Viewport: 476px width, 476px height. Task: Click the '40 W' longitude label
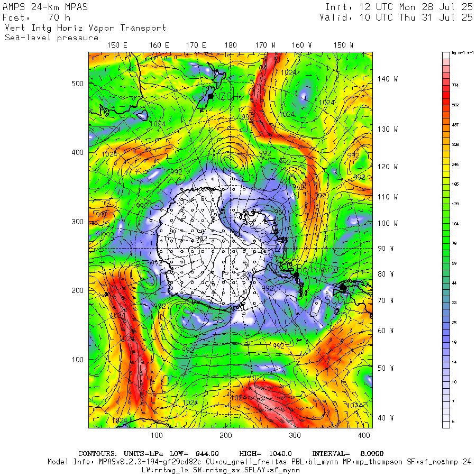386,418
